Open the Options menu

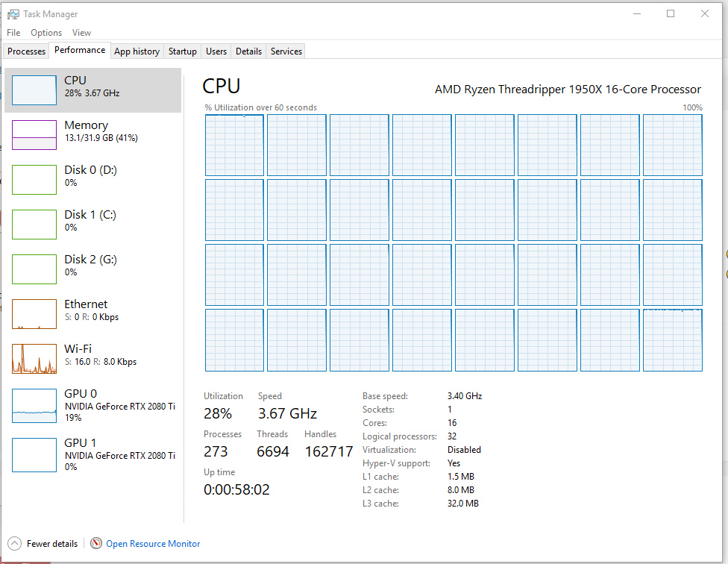tap(46, 33)
